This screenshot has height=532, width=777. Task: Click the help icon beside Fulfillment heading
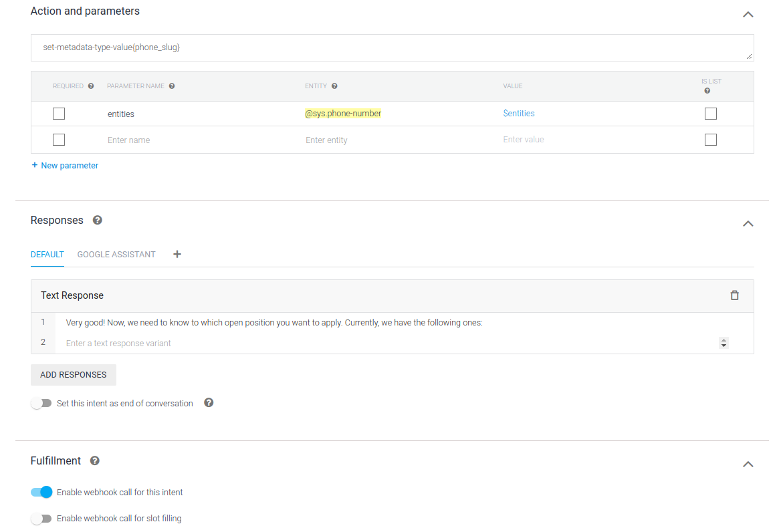(95, 461)
